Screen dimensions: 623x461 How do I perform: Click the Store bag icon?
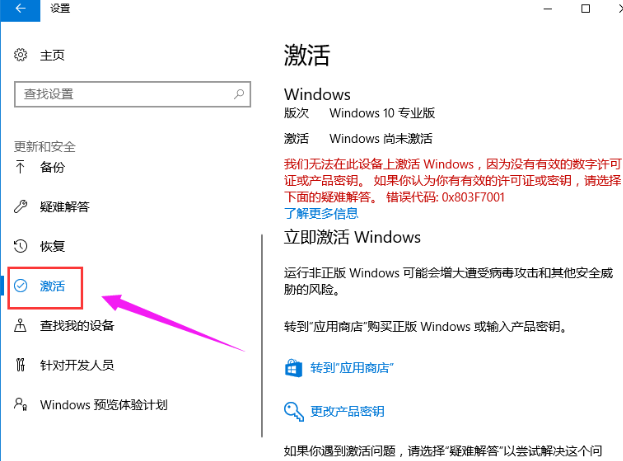click(x=293, y=368)
